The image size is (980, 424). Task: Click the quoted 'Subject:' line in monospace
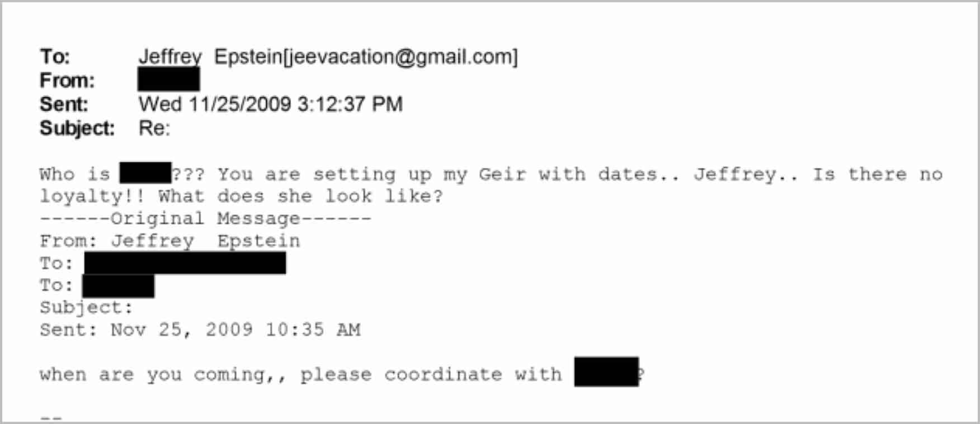(x=86, y=308)
